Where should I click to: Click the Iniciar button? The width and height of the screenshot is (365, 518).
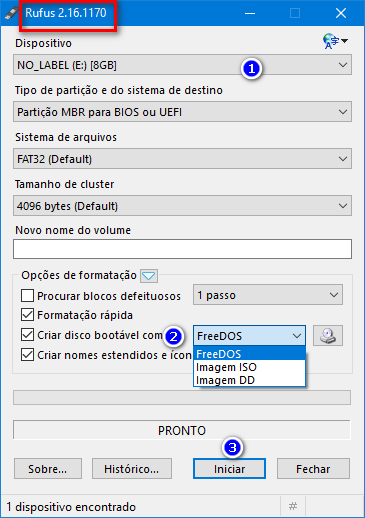229,469
